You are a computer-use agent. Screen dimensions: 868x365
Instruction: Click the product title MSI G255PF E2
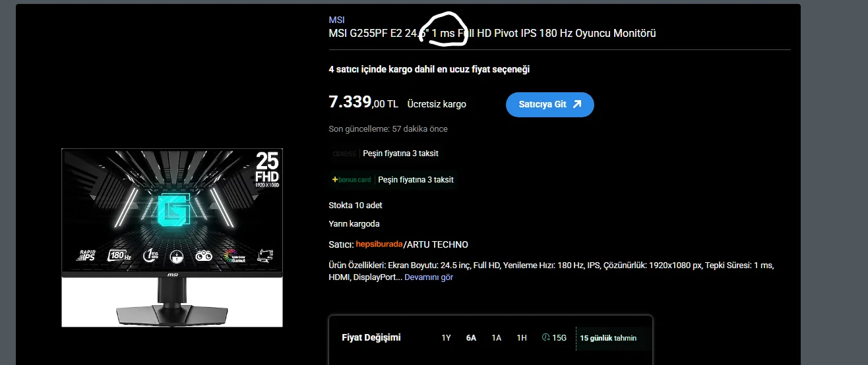pos(492,34)
